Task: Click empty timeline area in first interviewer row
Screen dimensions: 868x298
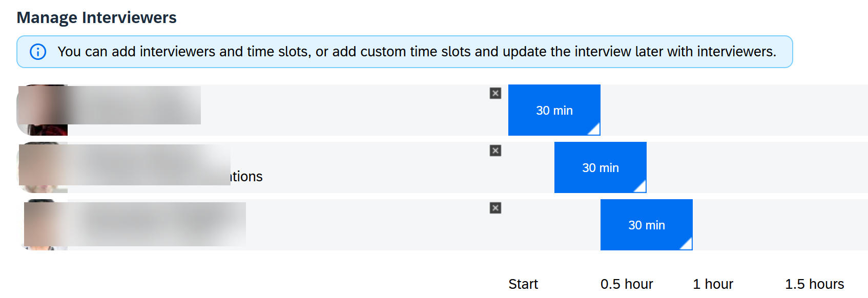Action: pos(734,110)
